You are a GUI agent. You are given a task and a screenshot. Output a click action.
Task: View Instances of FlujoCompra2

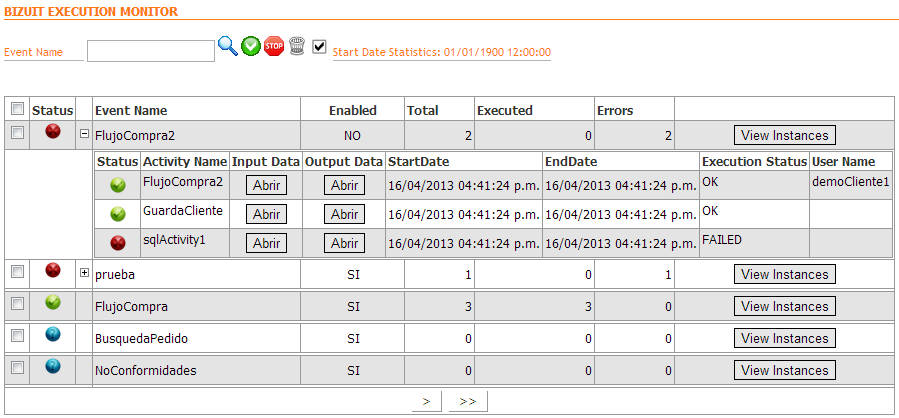784,135
